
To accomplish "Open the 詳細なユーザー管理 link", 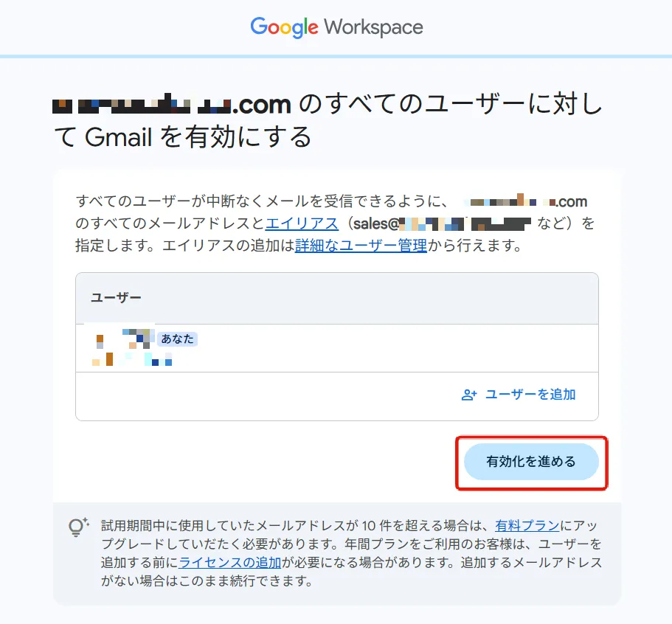I will [x=361, y=246].
